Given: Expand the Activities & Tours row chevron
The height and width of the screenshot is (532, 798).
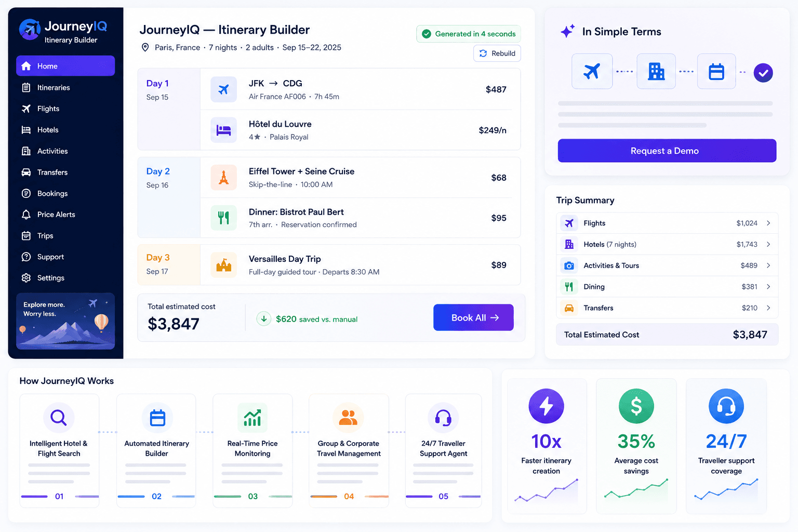Looking at the screenshot, I should [768, 265].
